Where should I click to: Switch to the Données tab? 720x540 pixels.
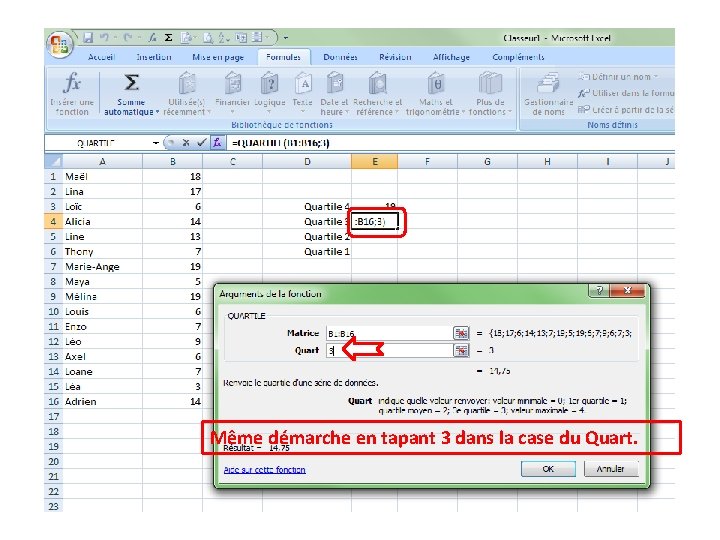(x=340, y=57)
